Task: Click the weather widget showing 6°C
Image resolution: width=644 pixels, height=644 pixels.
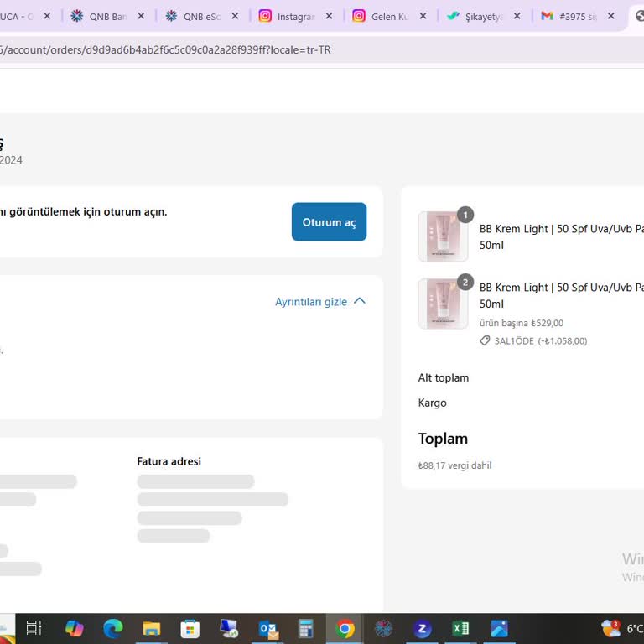Action: pyautogui.click(x=623, y=628)
